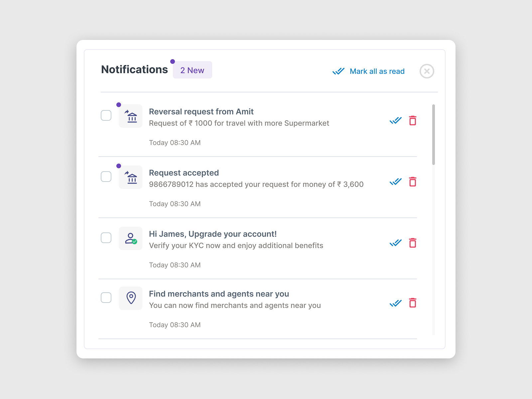Close the Notifications panel
The height and width of the screenshot is (399, 532).
click(x=427, y=71)
